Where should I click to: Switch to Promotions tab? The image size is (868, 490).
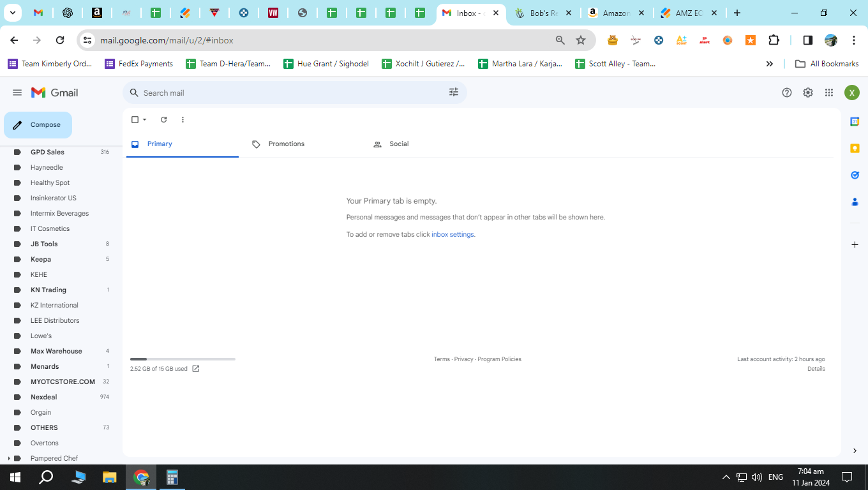303,144
